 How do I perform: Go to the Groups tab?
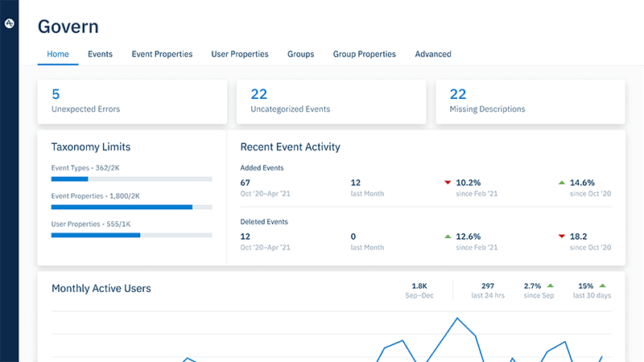(x=300, y=54)
